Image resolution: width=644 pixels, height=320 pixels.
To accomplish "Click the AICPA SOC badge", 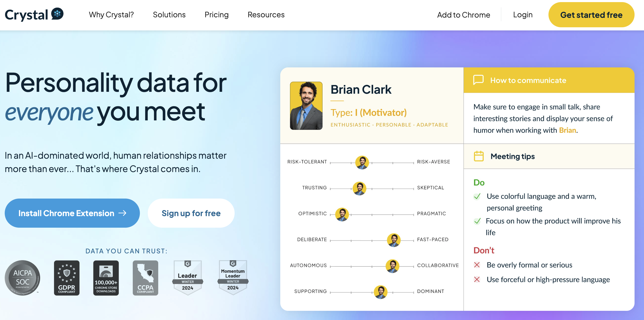I will pyautogui.click(x=23, y=278).
